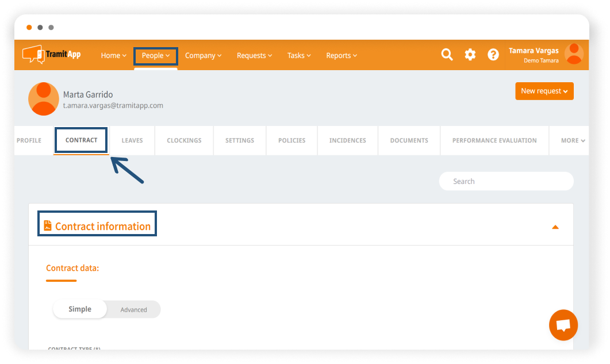Viewport: 610px width, 364px height.
Task: Switch contract data to Simple mode
Action: pos(80,309)
